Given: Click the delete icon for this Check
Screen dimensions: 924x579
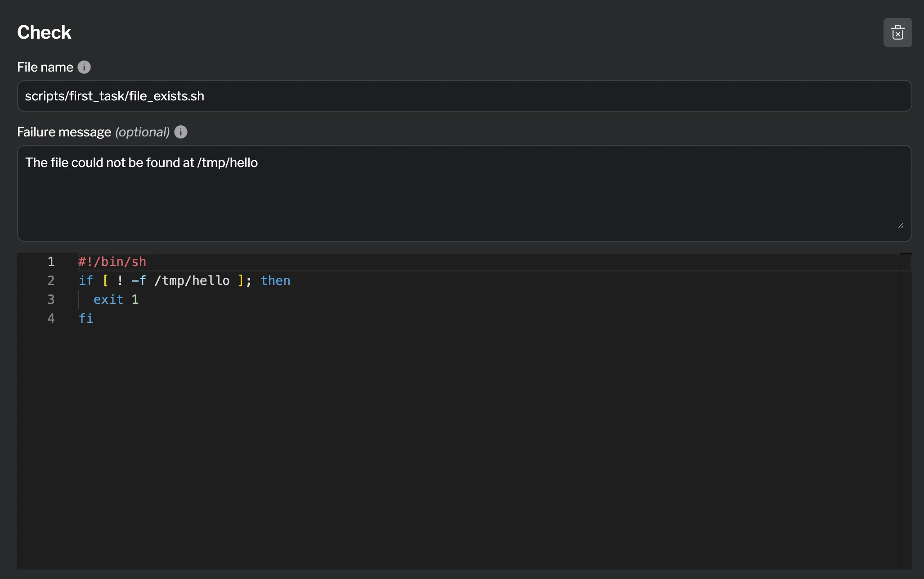Looking at the screenshot, I should 897,32.
